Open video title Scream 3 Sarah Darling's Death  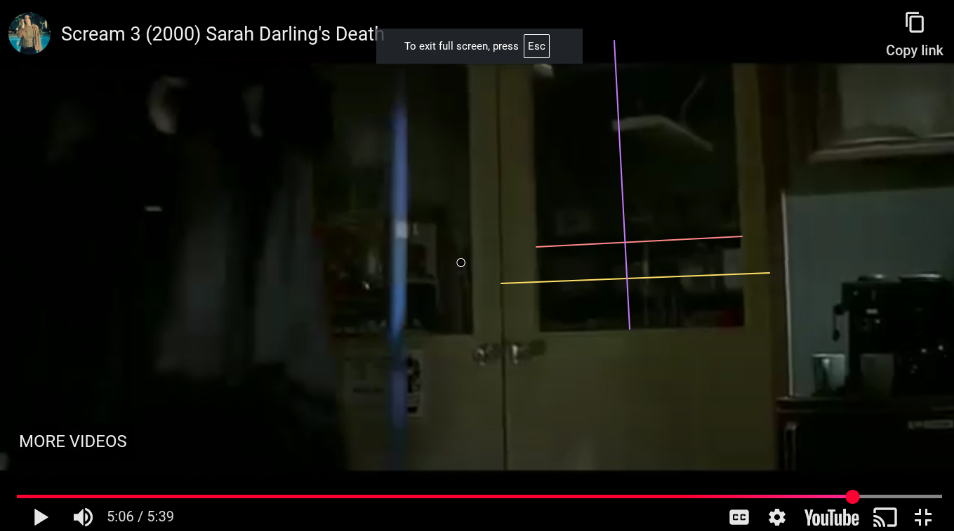point(222,34)
